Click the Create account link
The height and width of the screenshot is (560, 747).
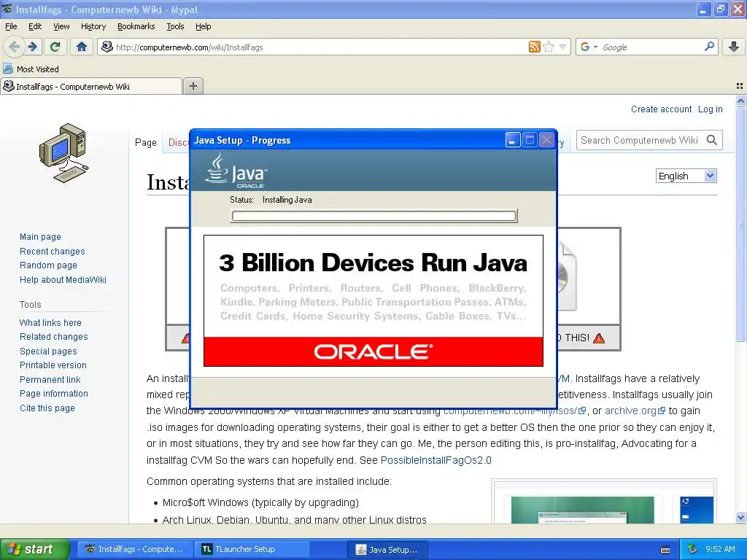[661, 109]
